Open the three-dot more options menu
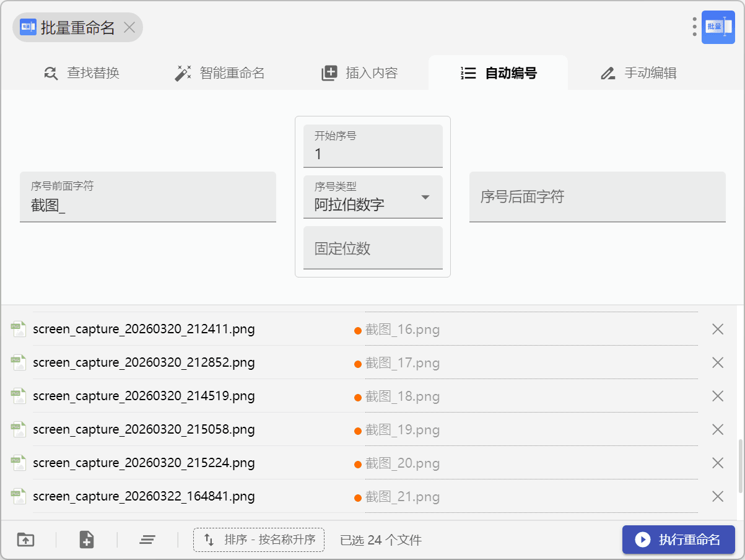This screenshot has width=745, height=560. [694, 27]
